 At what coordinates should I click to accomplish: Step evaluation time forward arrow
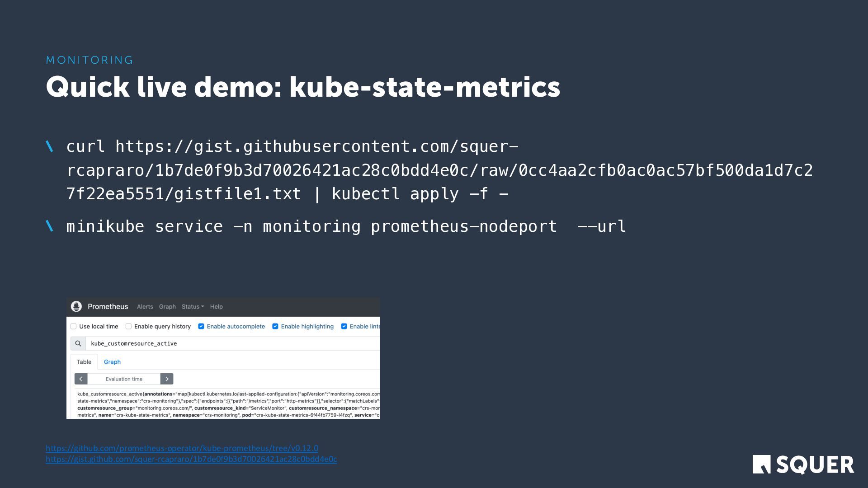[x=167, y=379]
